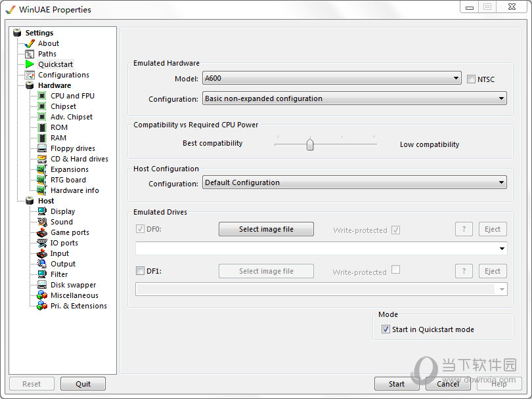Click the Configurations list icon
This screenshot has height=399, width=532.
[x=30, y=75]
